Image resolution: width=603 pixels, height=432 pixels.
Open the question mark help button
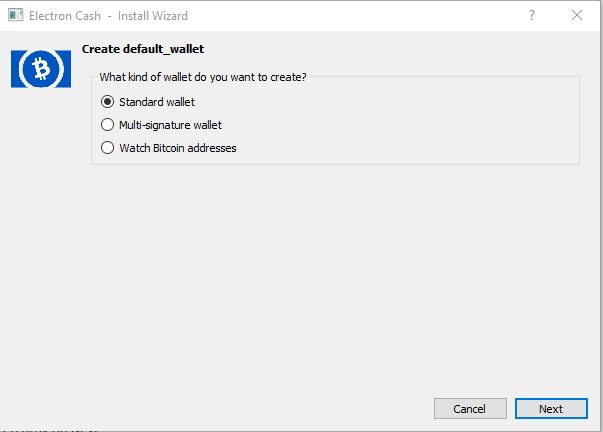point(531,15)
